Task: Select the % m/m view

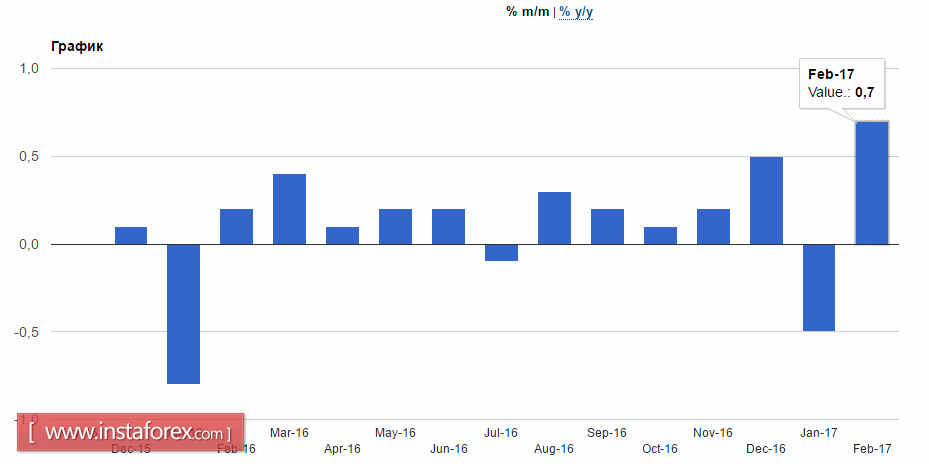Action: click(x=527, y=11)
